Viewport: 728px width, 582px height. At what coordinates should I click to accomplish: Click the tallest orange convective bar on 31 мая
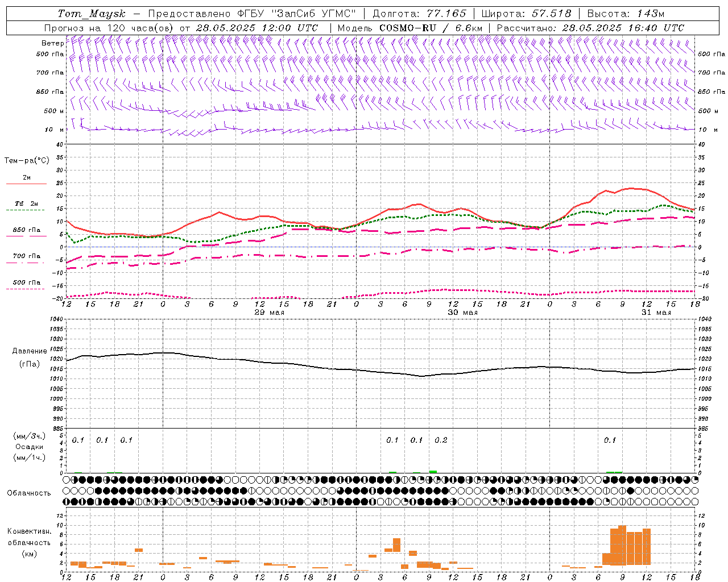[622, 545]
